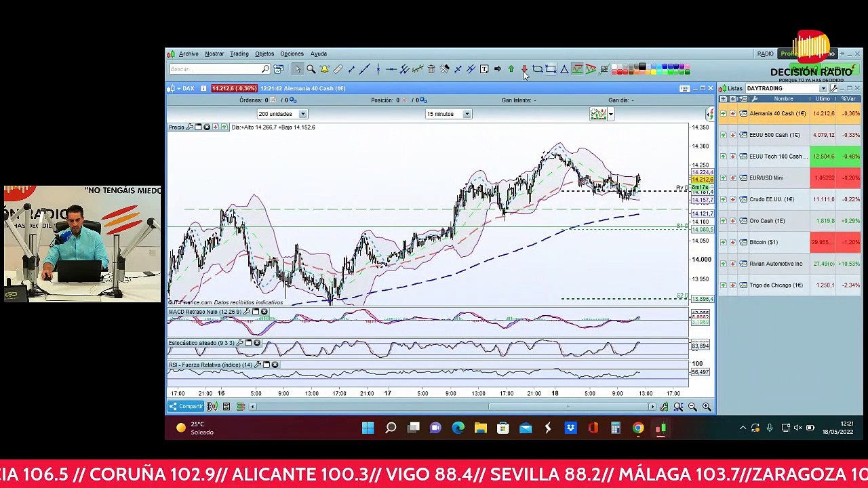Open the 15 minutos timeframe dropdown
The width and height of the screenshot is (868, 488).
coord(448,114)
